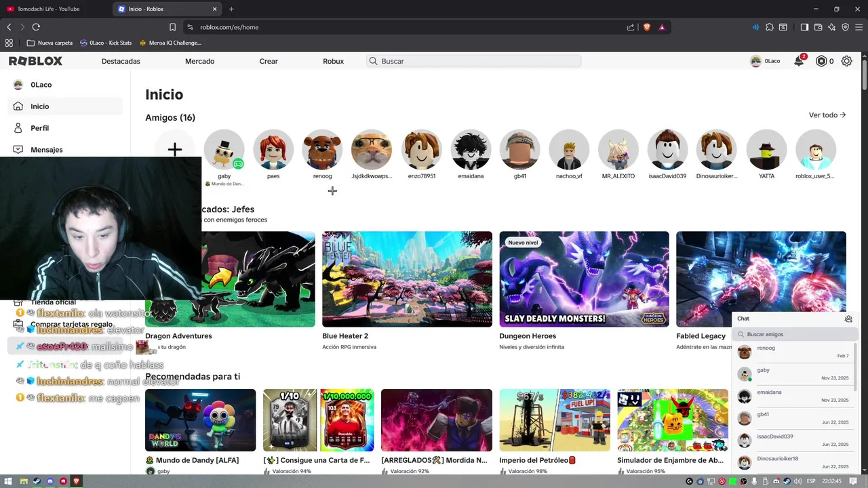
Task: Open the Dungeon Heroes game thumbnail
Action: coord(584,279)
